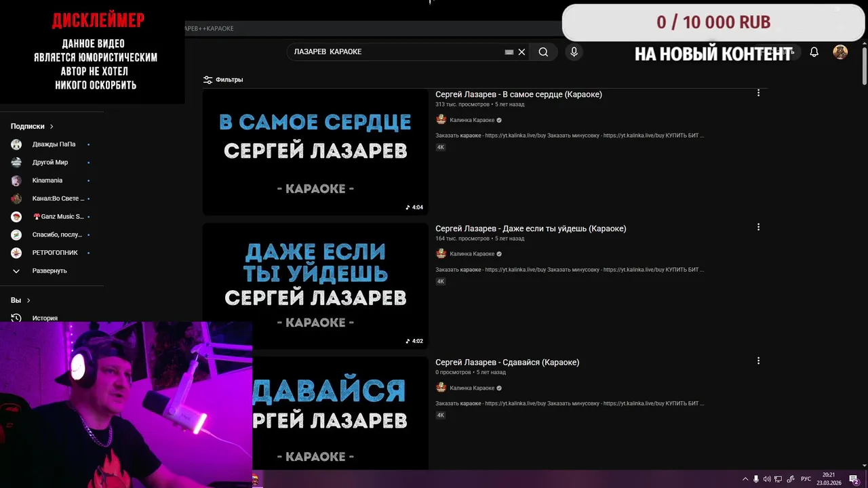Open the Фильтры filter button
Viewport: 868px width, 488px height.
coord(223,79)
